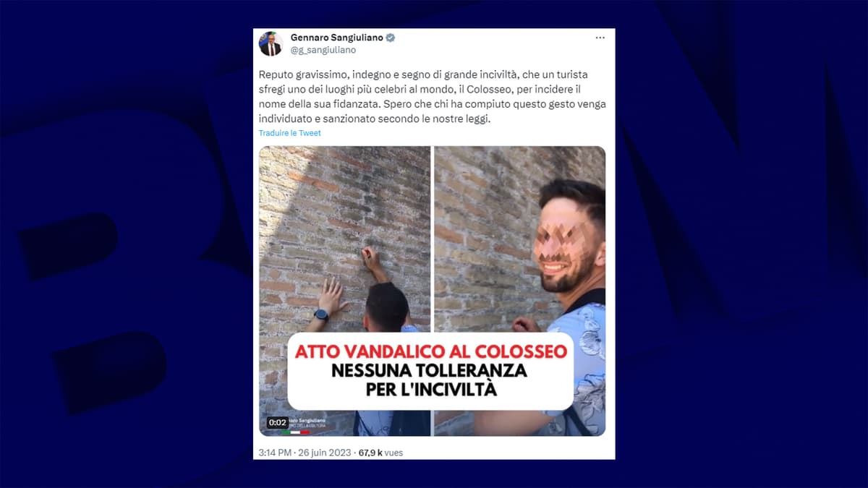
Task: Open Gennaro Sangiuliano's profile avatar
Action: (271, 44)
